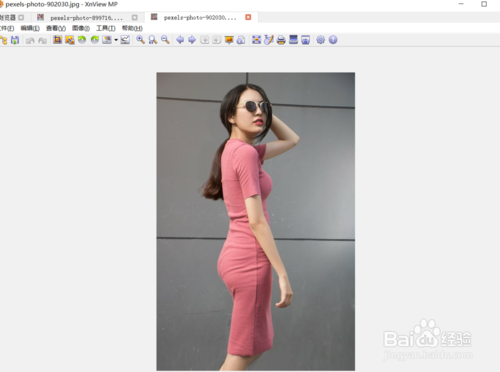Click the Redo toolbar icon

click(42, 40)
